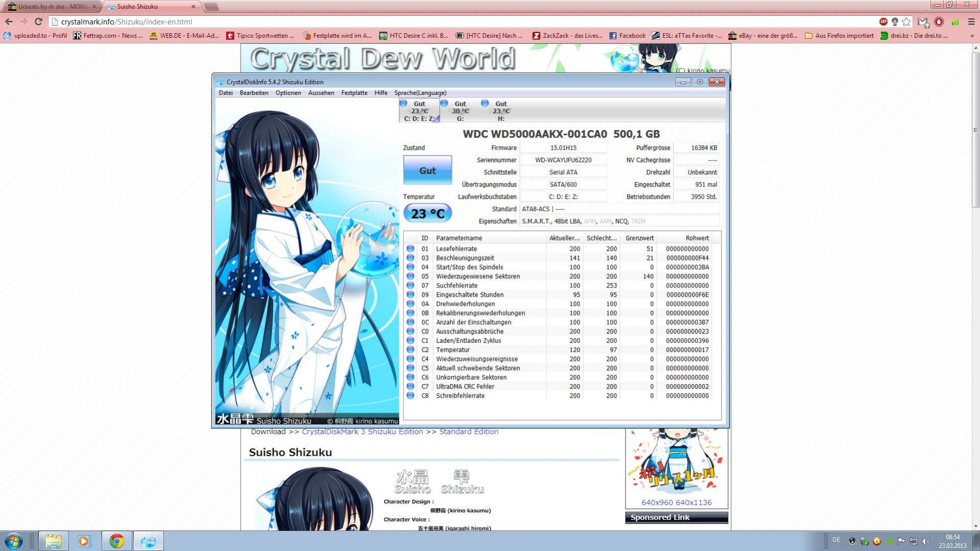Click the CrystalDiskInfo taskbar icon
This screenshot has height=551, width=980.
(x=148, y=541)
